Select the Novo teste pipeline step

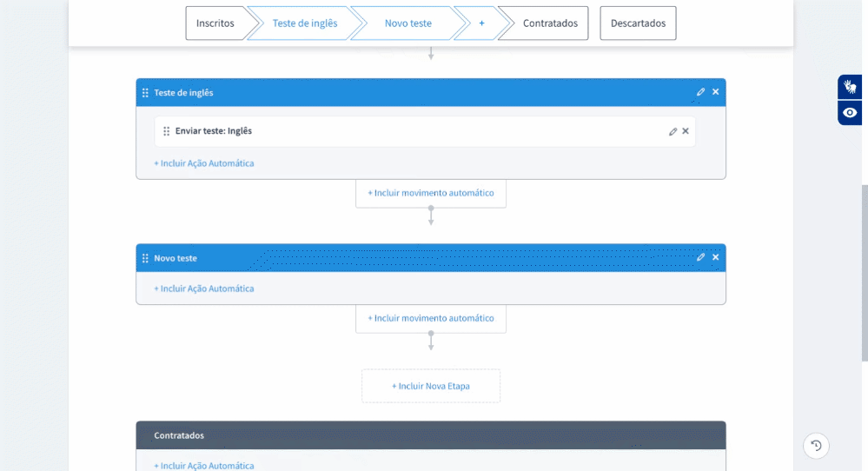(x=407, y=23)
